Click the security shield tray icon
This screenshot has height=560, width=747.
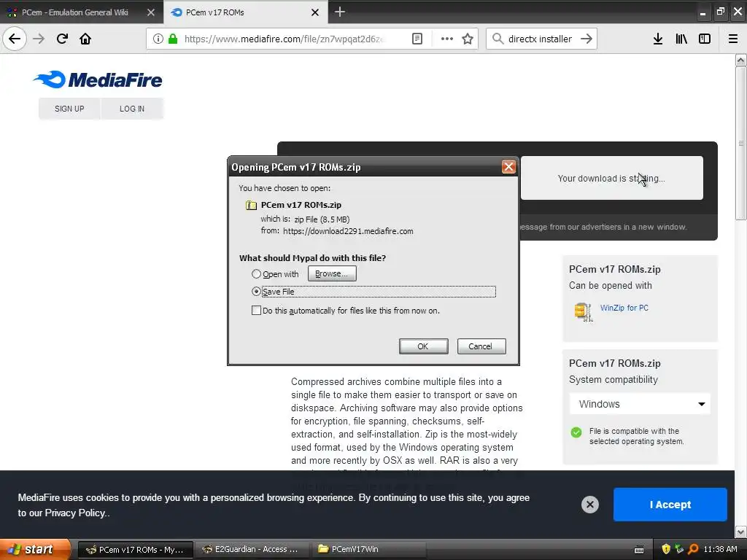(x=666, y=549)
